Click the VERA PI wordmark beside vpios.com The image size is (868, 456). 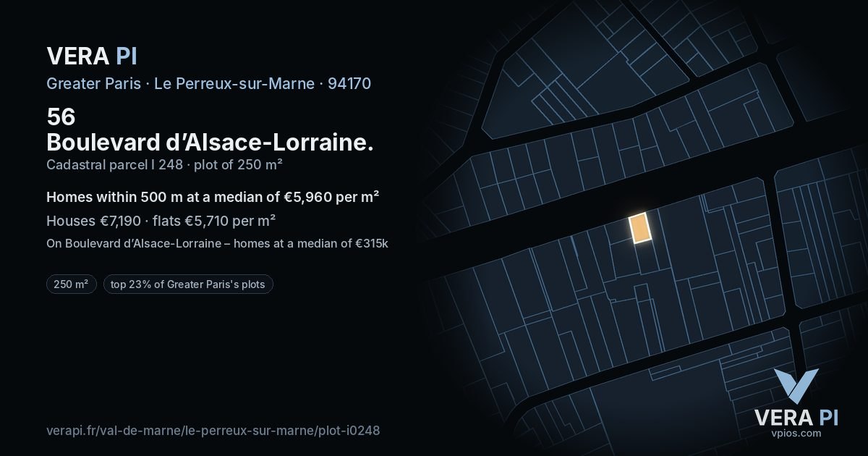click(796, 418)
